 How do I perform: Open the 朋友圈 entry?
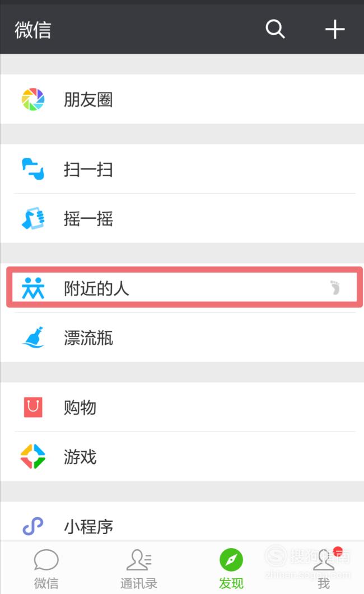[182, 99]
